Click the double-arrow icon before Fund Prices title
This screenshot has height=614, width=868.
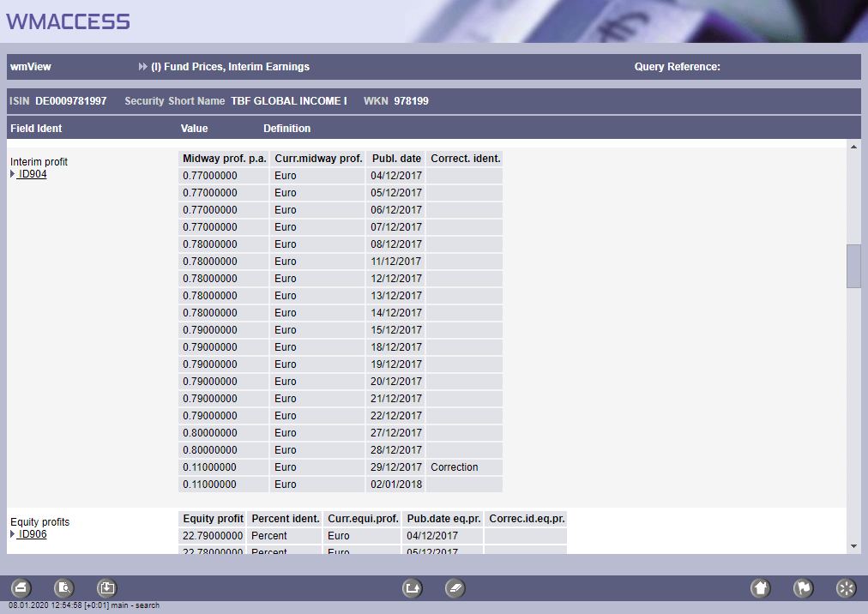143,67
